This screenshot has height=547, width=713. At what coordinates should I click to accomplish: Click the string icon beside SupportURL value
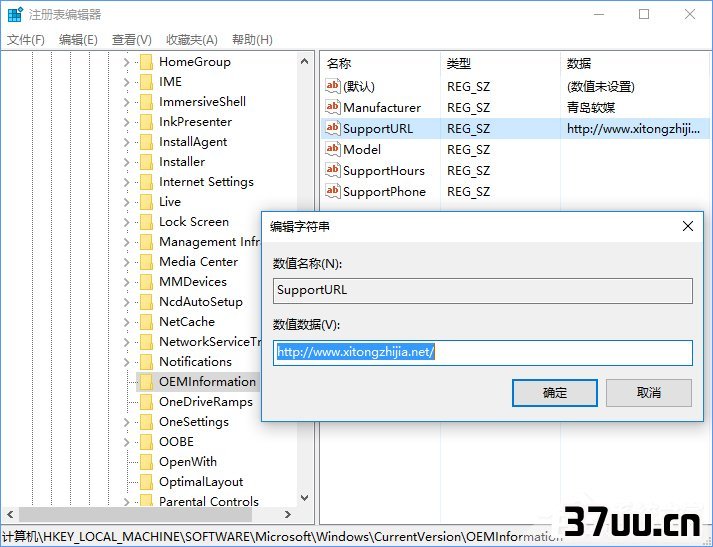pyautogui.click(x=333, y=128)
